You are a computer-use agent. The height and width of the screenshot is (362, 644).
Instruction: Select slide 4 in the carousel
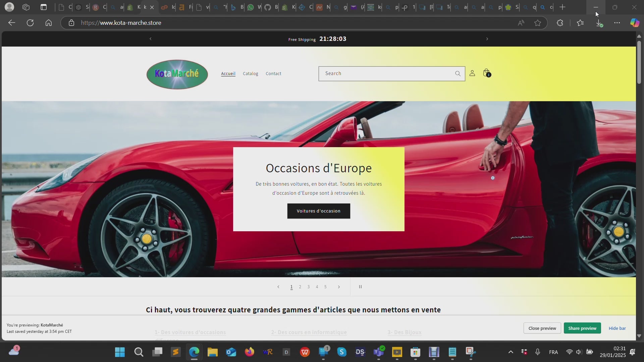click(317, 287)
